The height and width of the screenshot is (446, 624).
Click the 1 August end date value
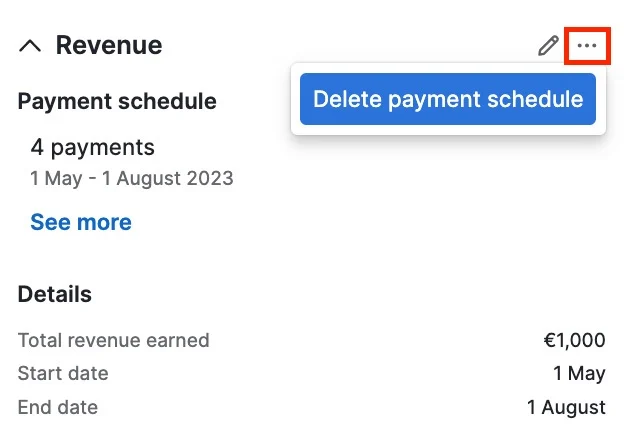[x=566, y=407]
